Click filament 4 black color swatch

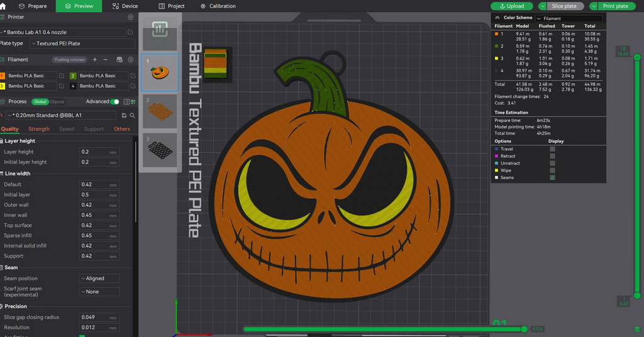click(73, 86)
